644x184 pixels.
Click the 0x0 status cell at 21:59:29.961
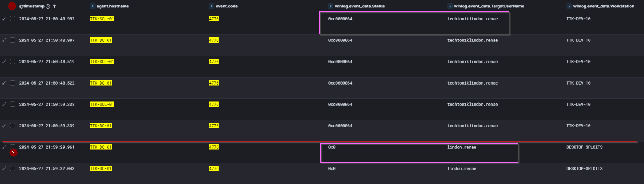pyautogui.click(x=332, y=147)
